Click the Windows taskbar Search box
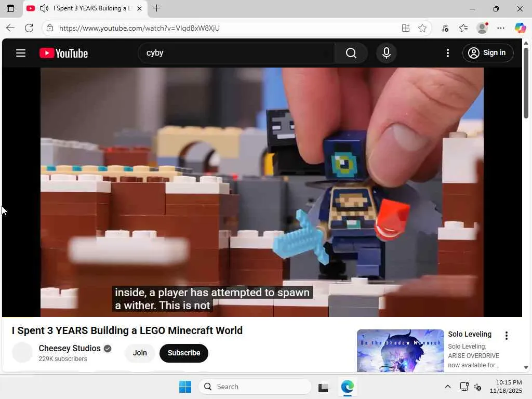 point(255,387)
